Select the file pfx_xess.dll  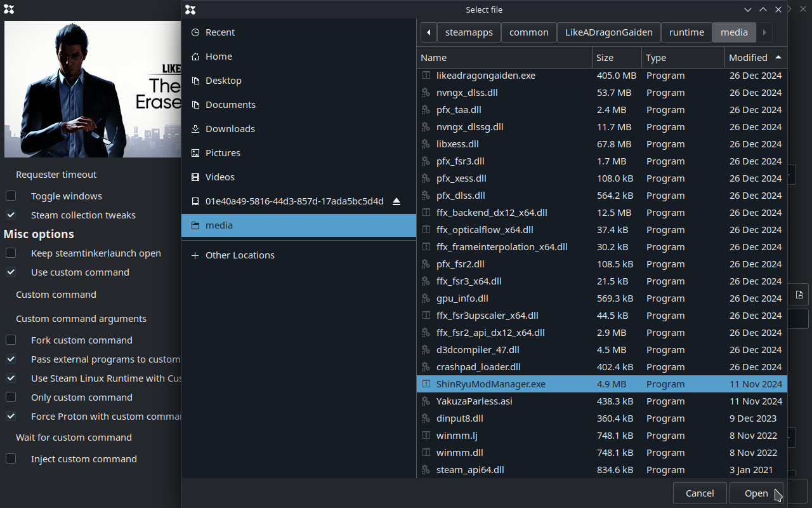(601, 178)
